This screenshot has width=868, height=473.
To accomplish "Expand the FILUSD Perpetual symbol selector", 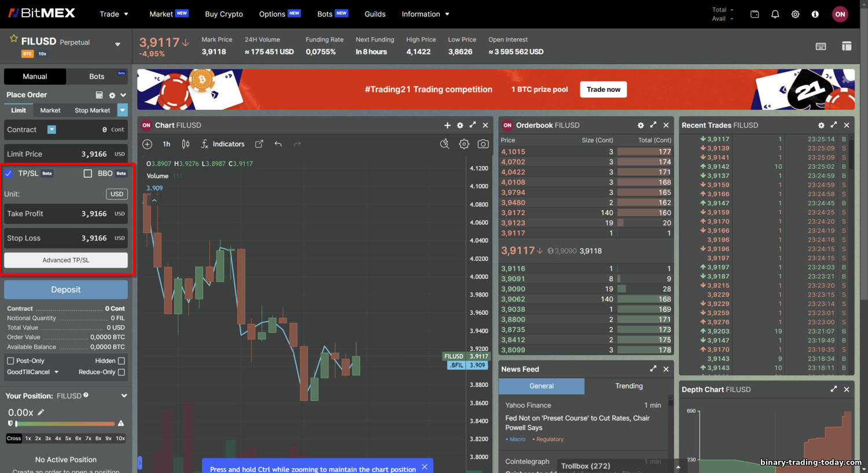I will coord(117,45).
